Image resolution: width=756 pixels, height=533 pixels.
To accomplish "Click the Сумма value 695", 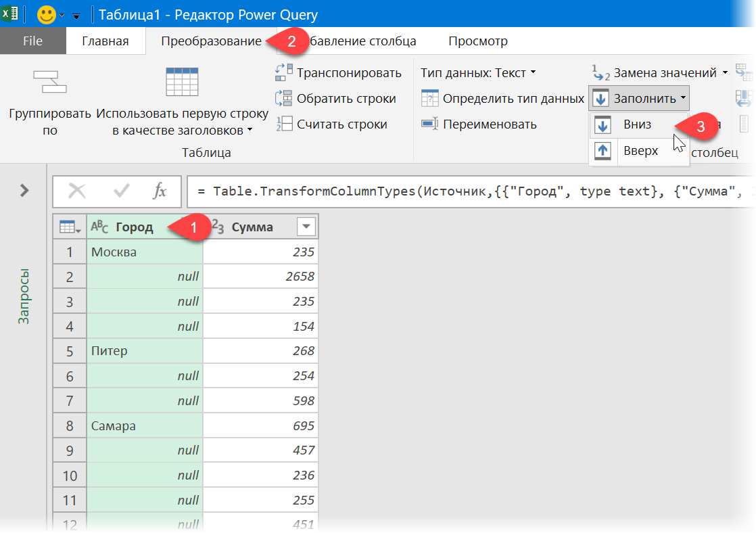I will click(x=260, y=426).
